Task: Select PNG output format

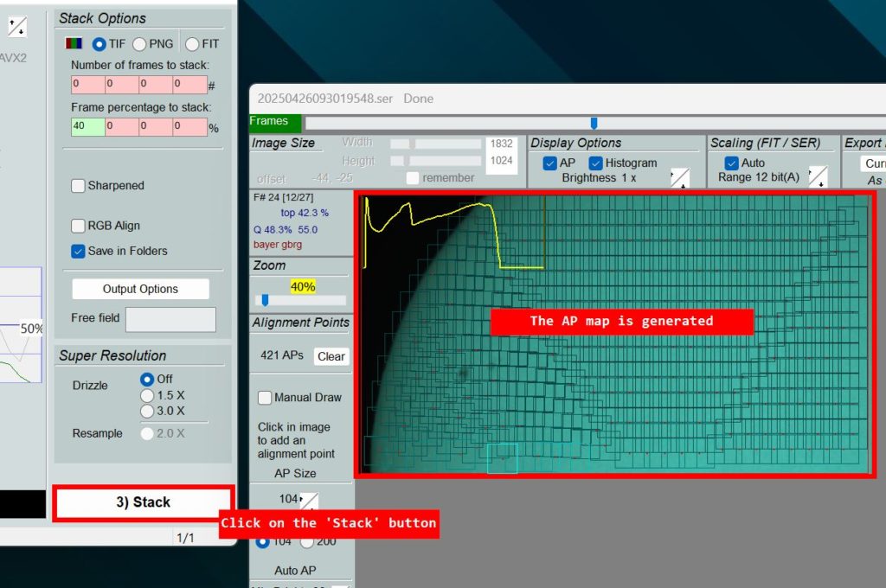Action: 139,44
